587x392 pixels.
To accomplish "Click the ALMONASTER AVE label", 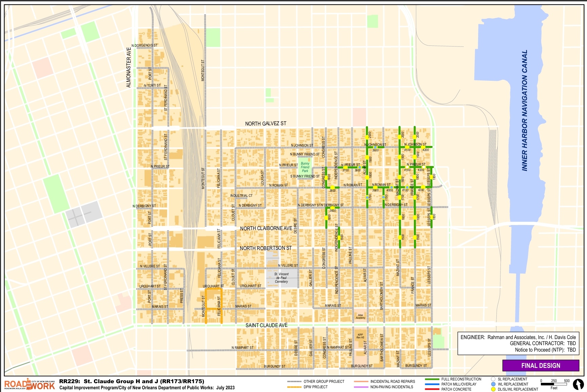I will pos(129,68).
